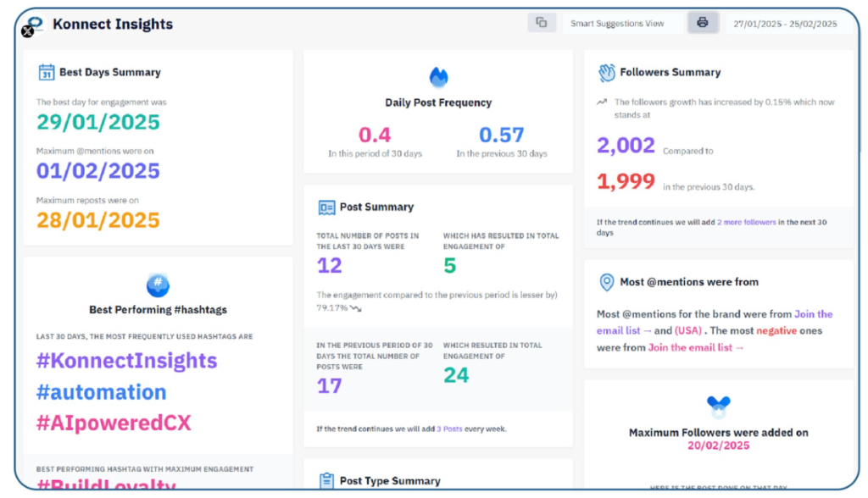Click the Daily Post Frequency flame icon
This screenshot has width=868, height=498.
[x=438, y=77]
